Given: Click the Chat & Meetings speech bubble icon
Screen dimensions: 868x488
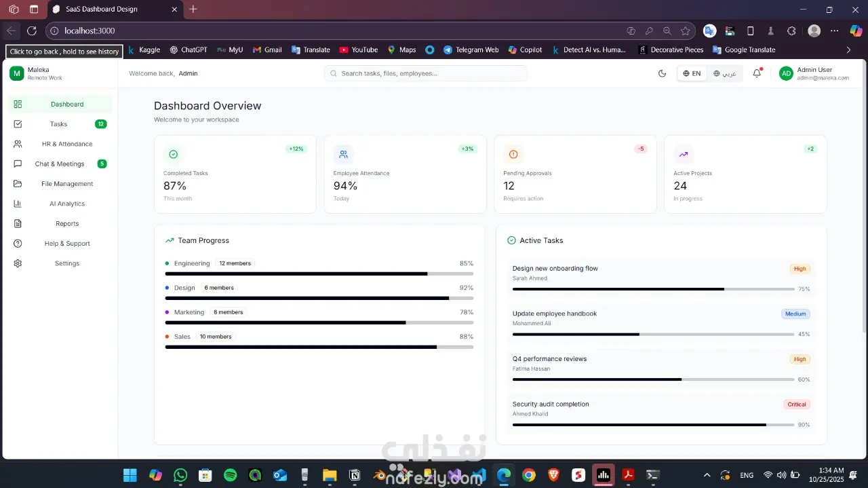Looking at the screenshot, I should [x=18, y=164].
